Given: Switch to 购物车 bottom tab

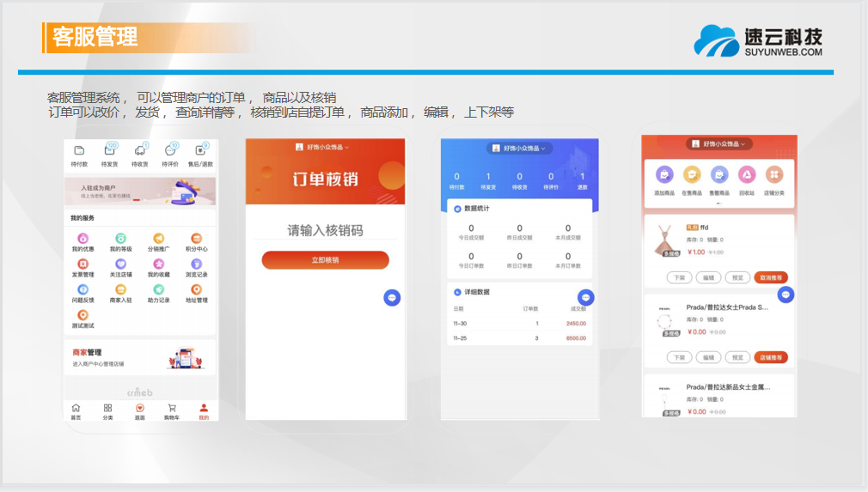Looking at the screenshot, I should pos(172,411).
